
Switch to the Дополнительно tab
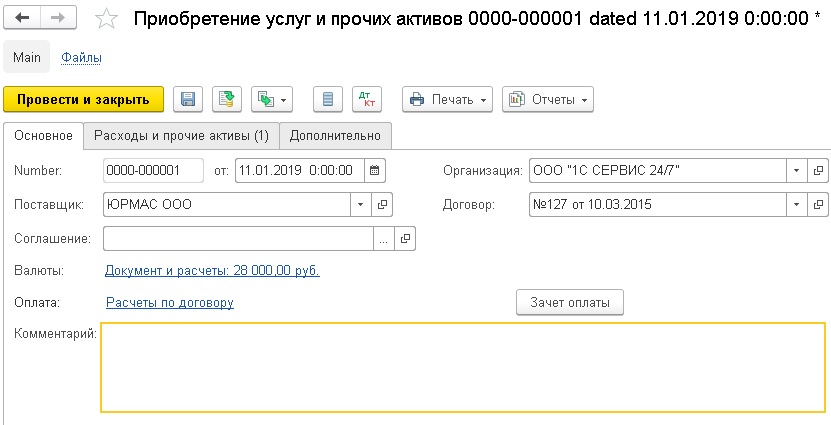[335, 136]
